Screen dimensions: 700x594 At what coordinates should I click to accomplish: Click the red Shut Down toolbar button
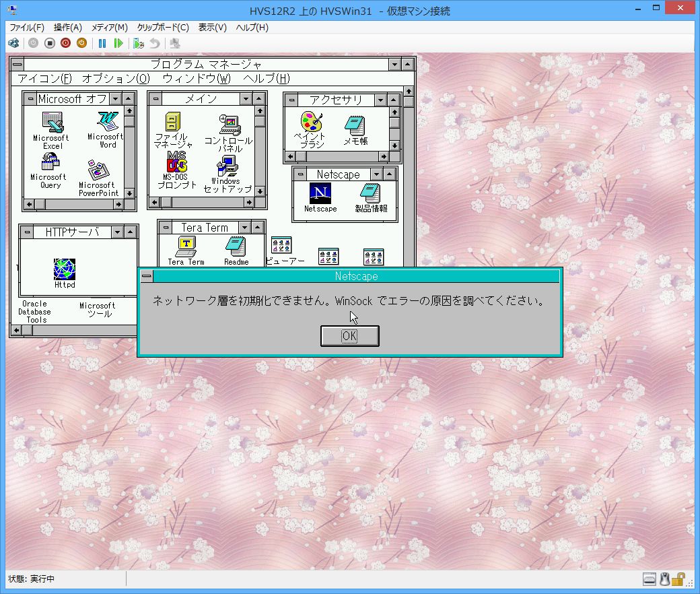(x=66, y=43)
